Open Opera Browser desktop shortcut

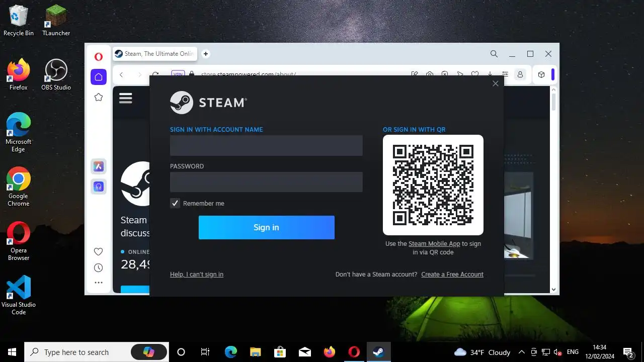tap(19, 241)
